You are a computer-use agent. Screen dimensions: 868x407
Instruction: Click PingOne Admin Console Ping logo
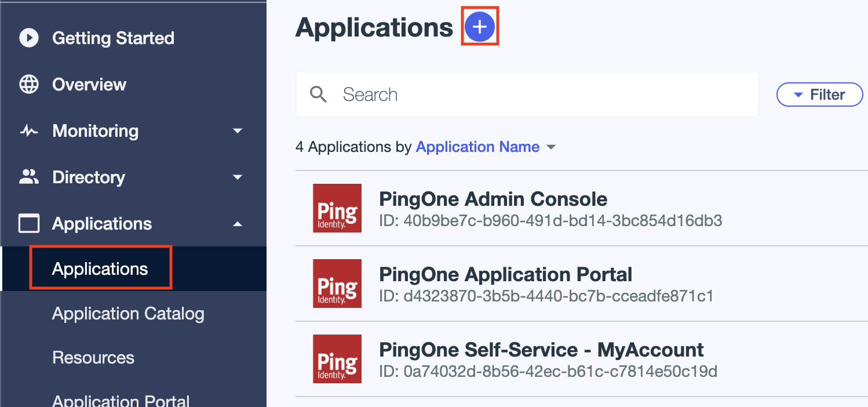click(x=337, y=208)
